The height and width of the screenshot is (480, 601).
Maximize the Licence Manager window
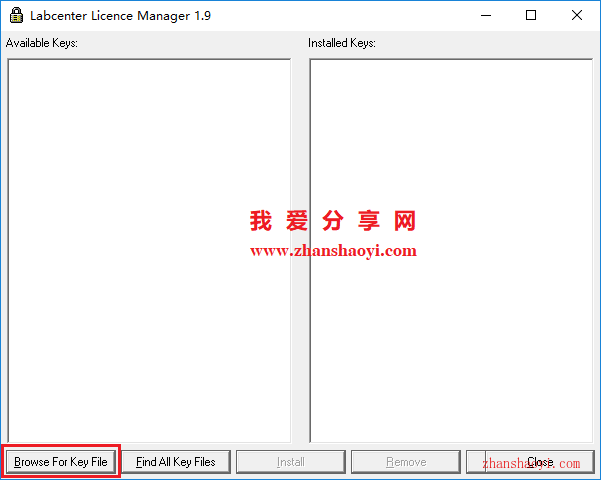coord(531,15)
